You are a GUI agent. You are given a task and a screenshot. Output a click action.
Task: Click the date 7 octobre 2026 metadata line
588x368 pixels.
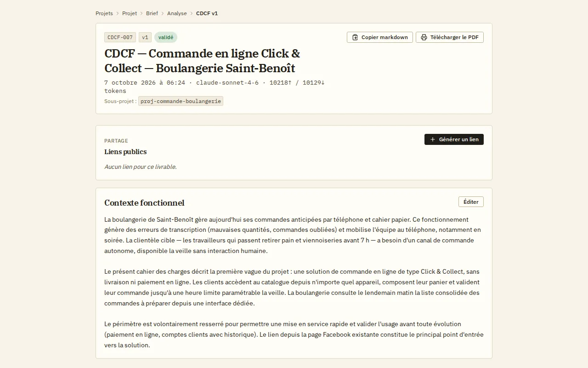click(215, 87)
